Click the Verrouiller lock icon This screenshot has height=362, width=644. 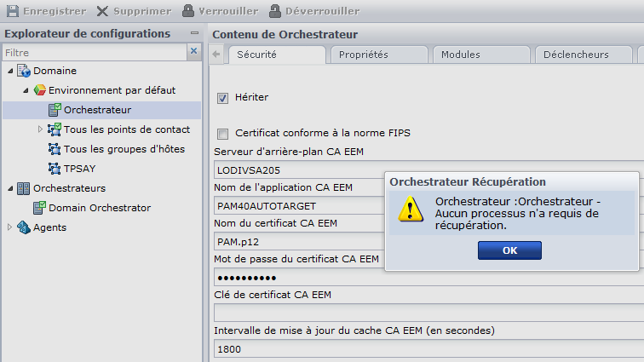188,11
